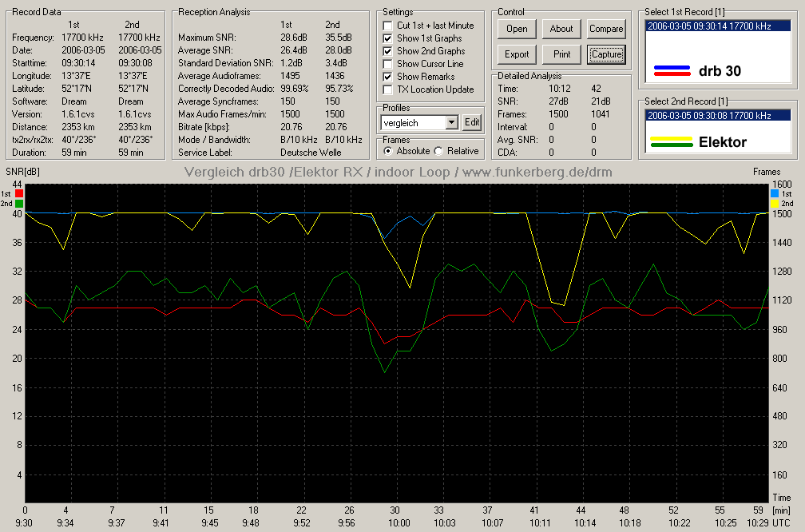Viewport: 805px width, 532px height.
Task: Click the blue 1st Frames legend swatch
Action: coord(774,193)
